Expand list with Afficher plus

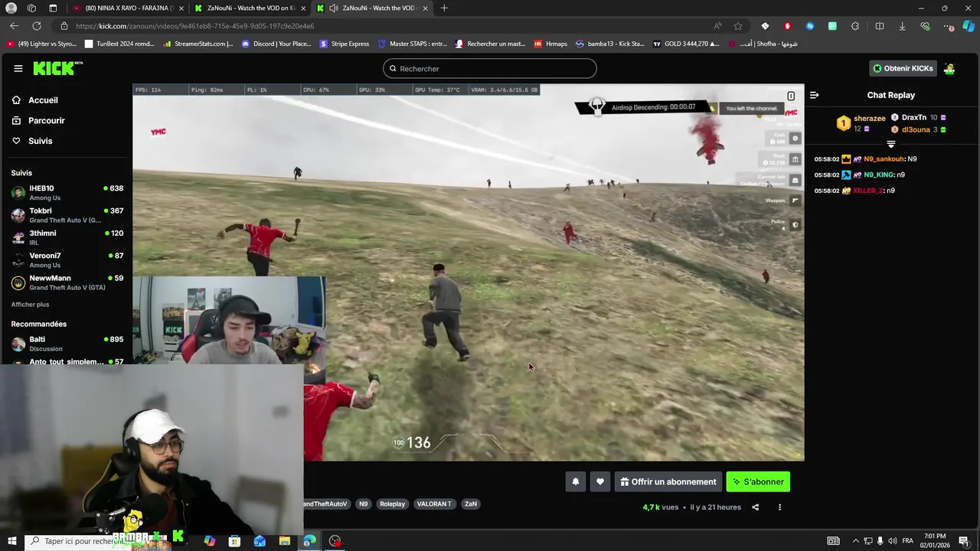30,305
